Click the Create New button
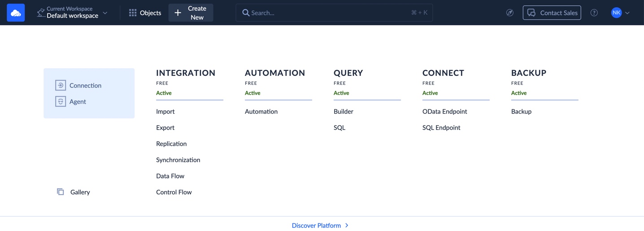 [x=191, y=13]
